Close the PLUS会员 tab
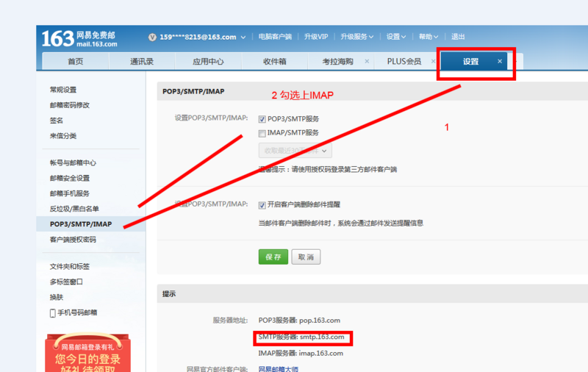This screenshot has width=588, height=372. [x=433, y=61]
